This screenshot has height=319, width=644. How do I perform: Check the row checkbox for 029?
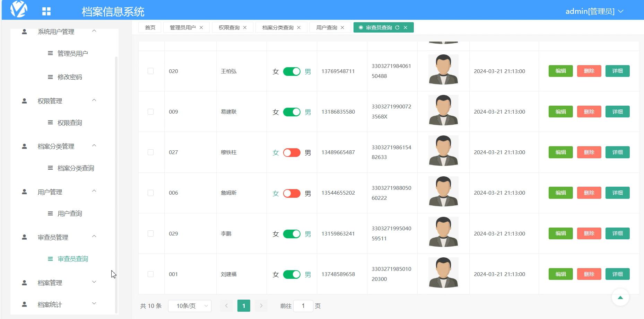(x=150, y=233)
